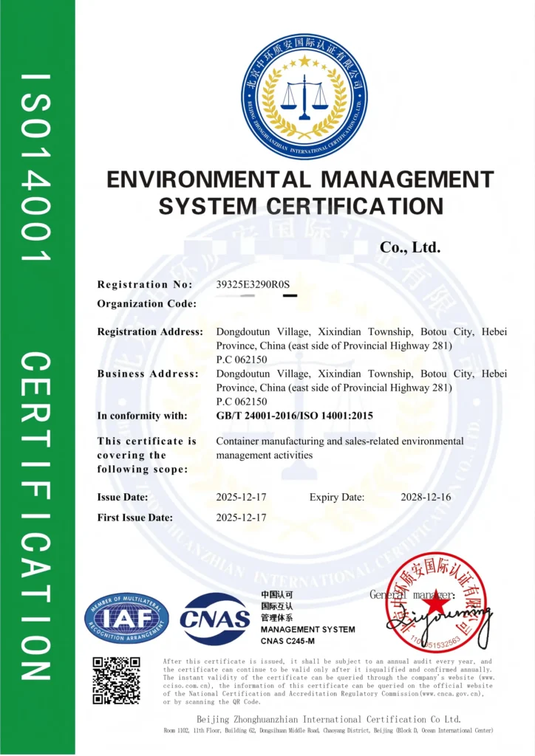Image resolution: width=535 pixels, height=756 pixels.
Task: Click the 'Business Address:' label
Action: click(148, 374)
